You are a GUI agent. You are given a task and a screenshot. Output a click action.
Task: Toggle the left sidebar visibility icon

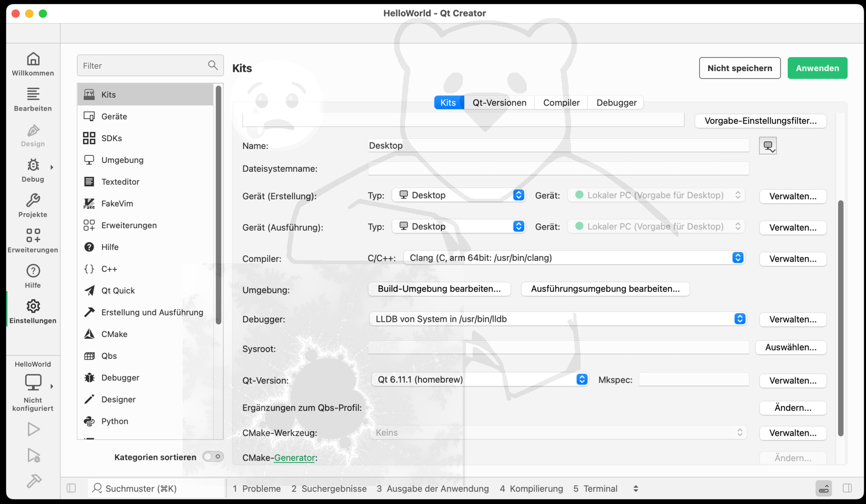point(71,488)
